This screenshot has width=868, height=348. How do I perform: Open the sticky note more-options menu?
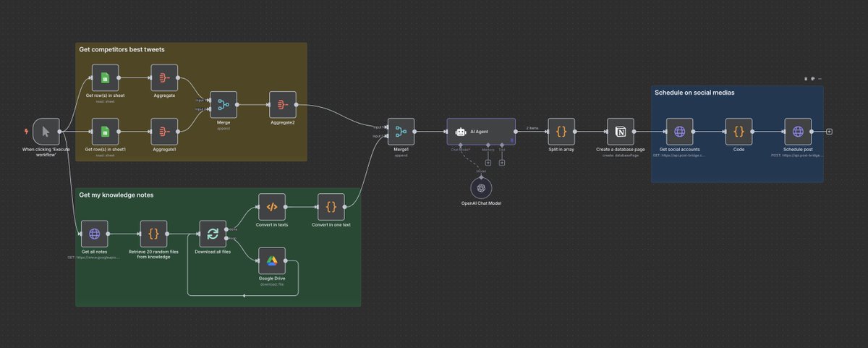[x=820, y=79]
